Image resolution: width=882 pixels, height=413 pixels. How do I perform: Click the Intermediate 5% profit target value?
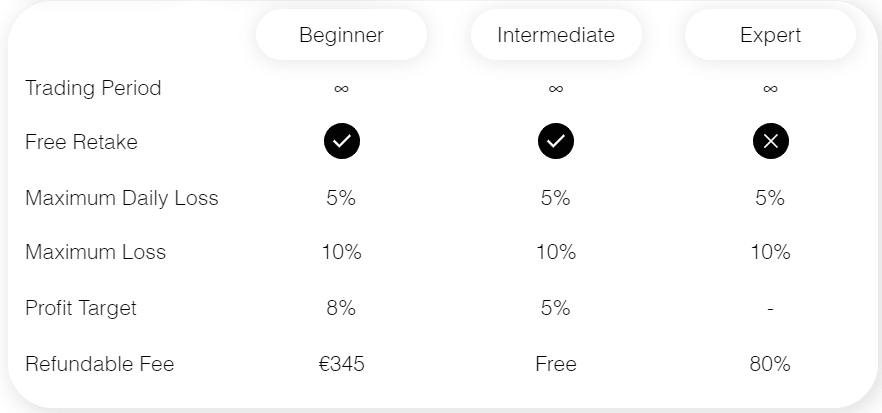pyautogui.click(x=555, y=308)
